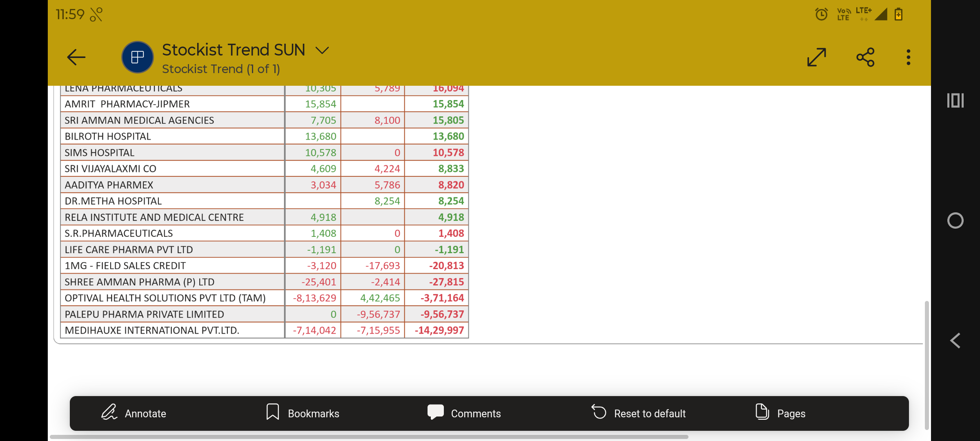Click the total 15,805
The height and width of the screenshot is (441, 980).
coord(448,120)
